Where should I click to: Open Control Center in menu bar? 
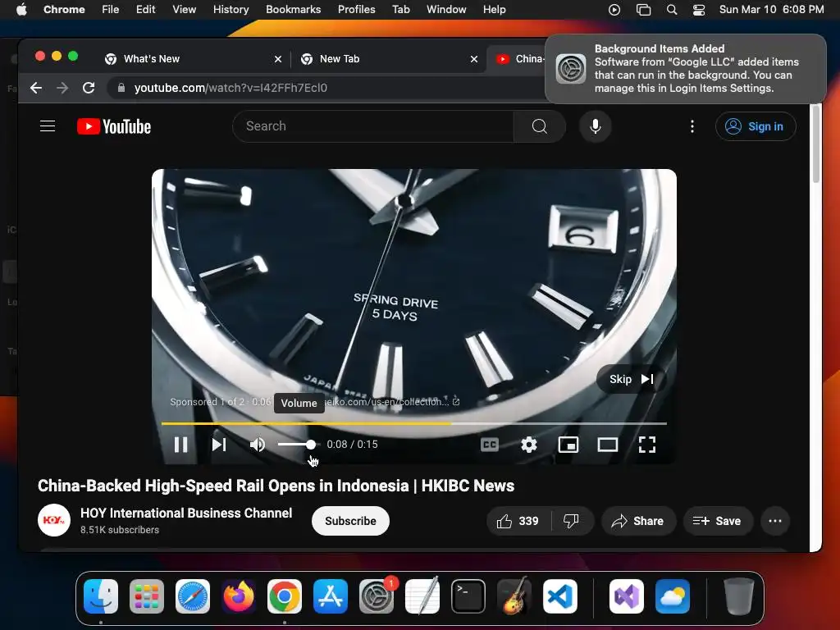click(699, 9)
